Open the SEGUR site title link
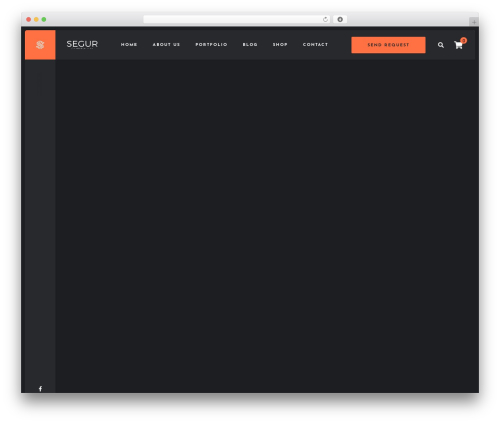This screenshot has height=423, width=500. [82, 44]
